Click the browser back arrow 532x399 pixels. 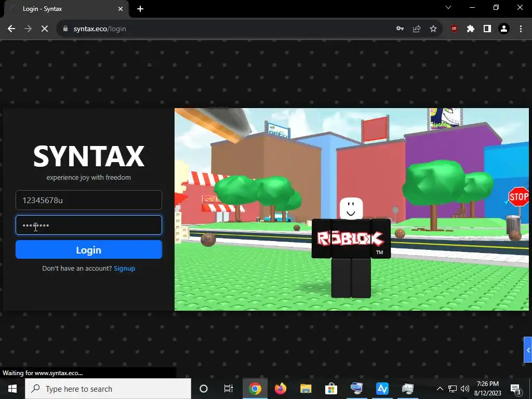click(x=11, y=29)
